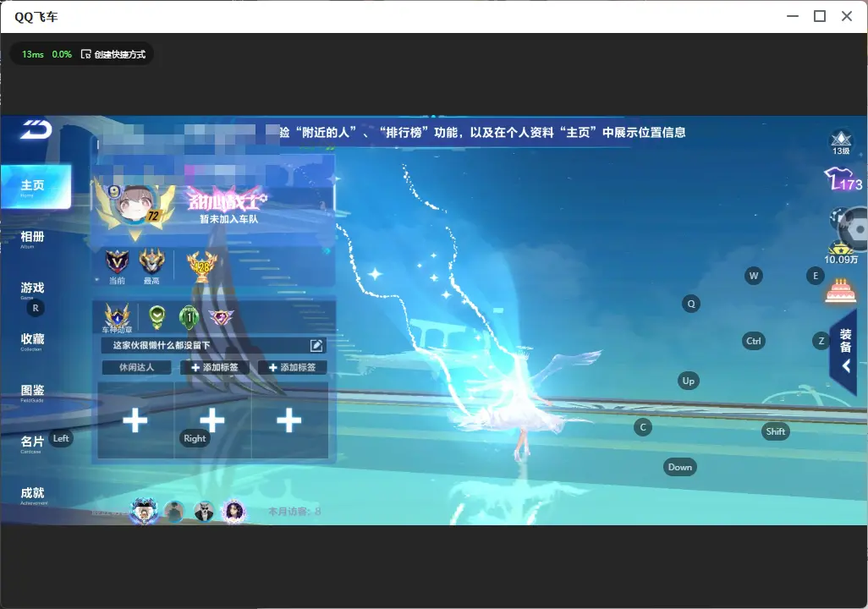Click the birthday cake icon

840,291
